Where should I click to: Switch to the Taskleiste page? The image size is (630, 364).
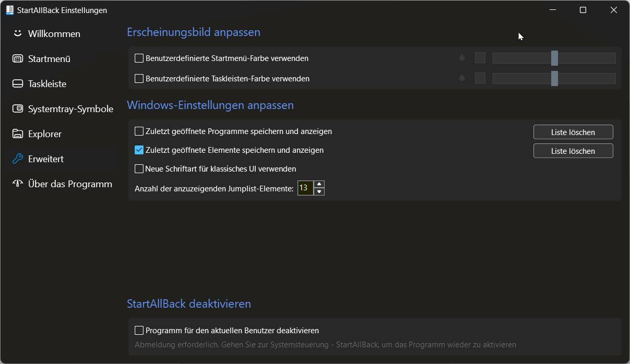pos(47,84)
